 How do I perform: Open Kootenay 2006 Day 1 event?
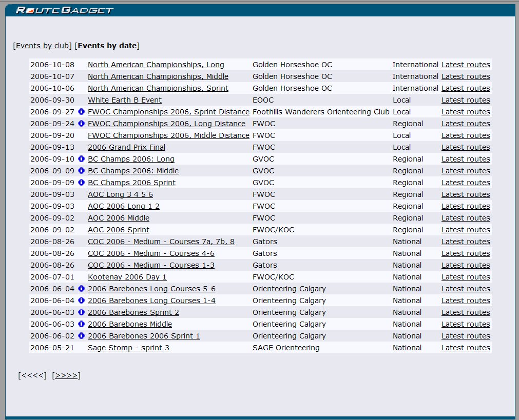pos(127,277)
